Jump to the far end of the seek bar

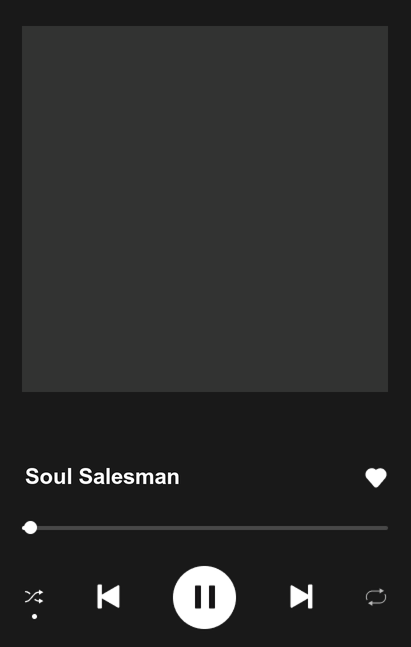386,528
